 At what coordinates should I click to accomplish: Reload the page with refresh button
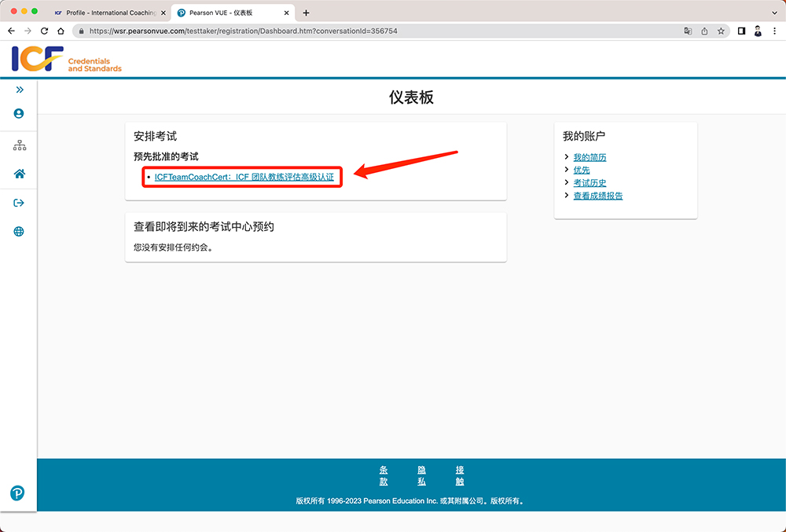(44, 31)
